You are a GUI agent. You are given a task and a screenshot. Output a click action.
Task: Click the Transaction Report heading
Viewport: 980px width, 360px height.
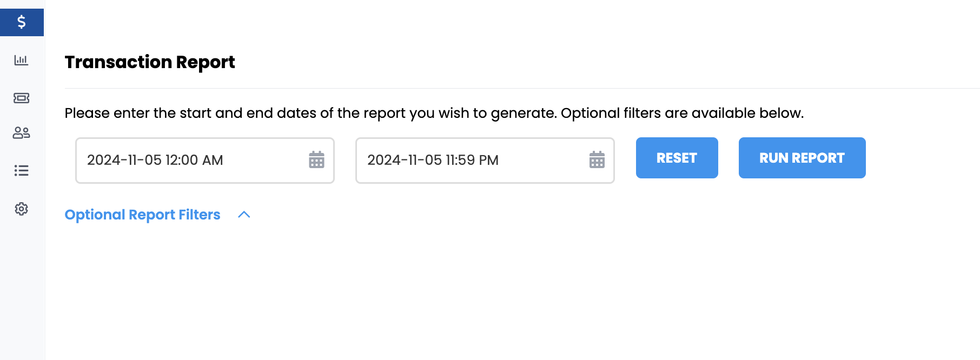(150, 62)
